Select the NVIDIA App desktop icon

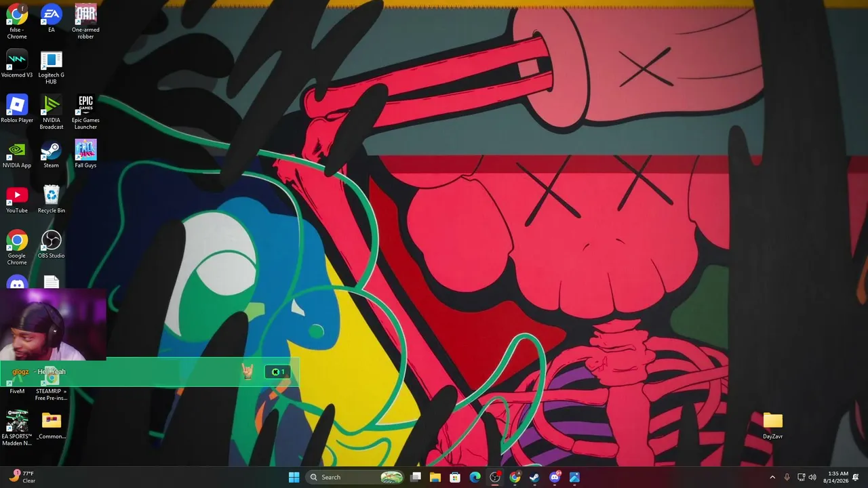pos(17,154)
